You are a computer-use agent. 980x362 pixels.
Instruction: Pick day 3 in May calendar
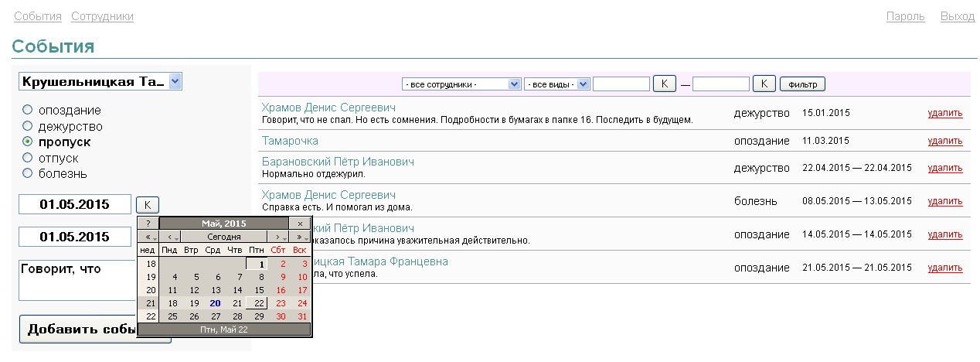(x=300, y=264)
